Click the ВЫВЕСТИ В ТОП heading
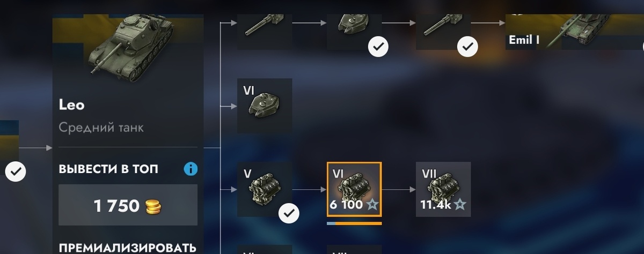This screenshot has width=644, height=254. [108, 169]
